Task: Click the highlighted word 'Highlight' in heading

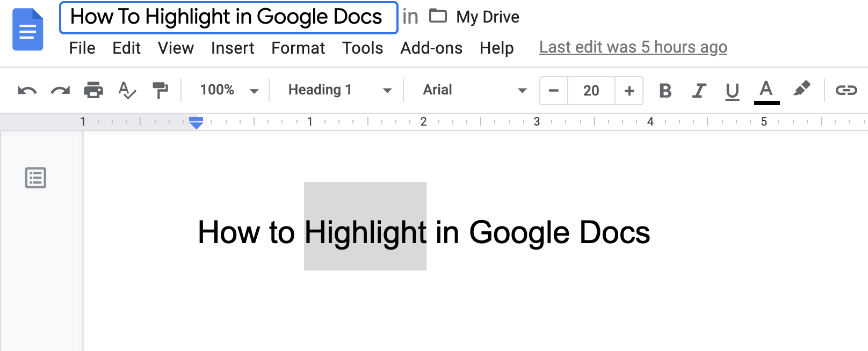Action: point(365,233)
